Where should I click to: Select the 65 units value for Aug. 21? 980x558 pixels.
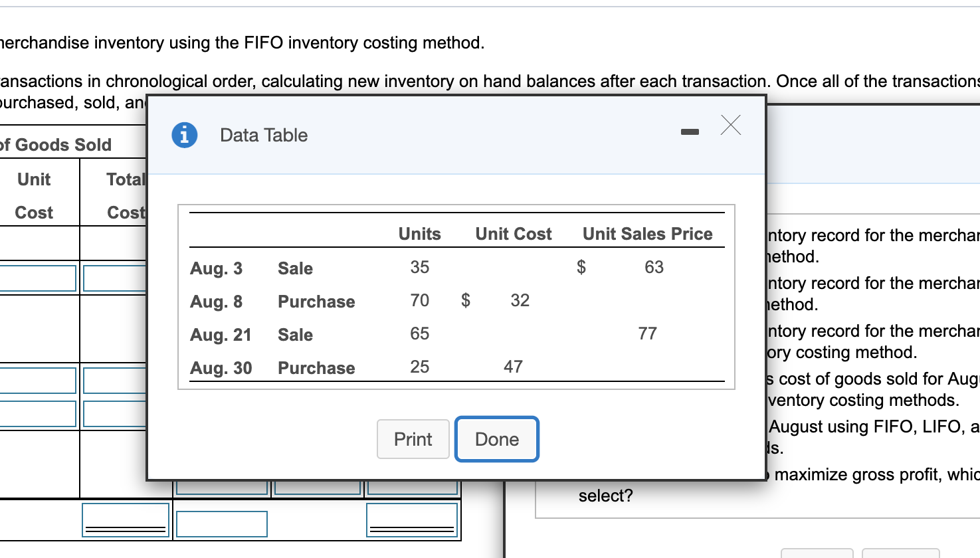pyautogui.click(x=420, y=333)
